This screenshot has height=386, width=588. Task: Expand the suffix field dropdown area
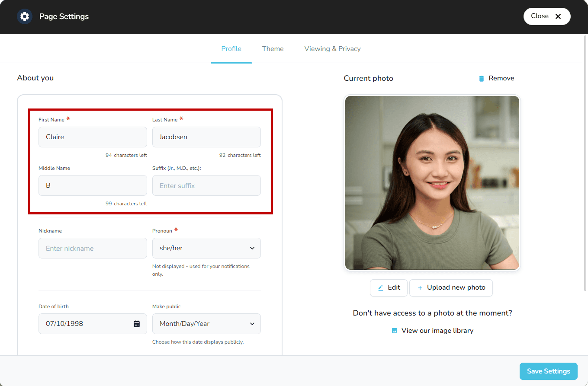click(x=206, y=185)
